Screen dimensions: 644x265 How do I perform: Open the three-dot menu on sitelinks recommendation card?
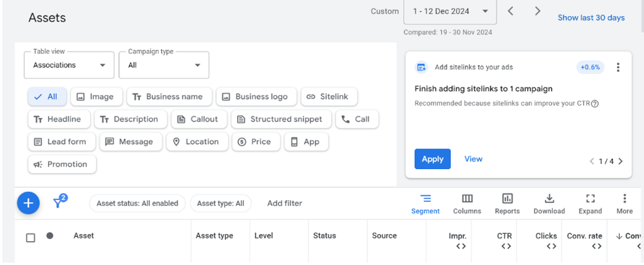[x=618, y=68]
